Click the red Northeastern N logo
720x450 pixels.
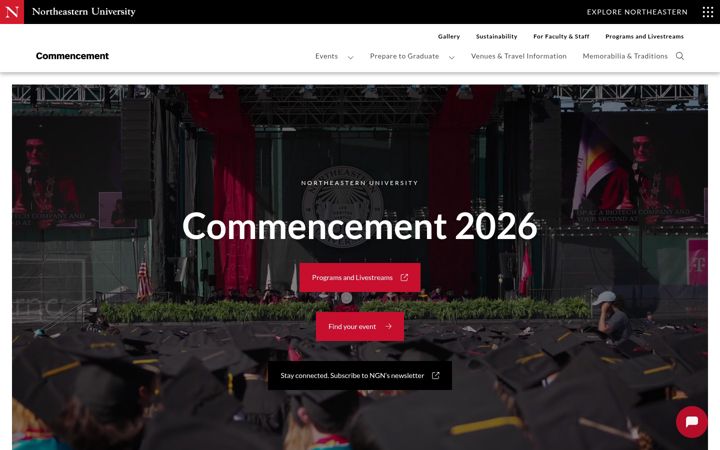point(12,12)
